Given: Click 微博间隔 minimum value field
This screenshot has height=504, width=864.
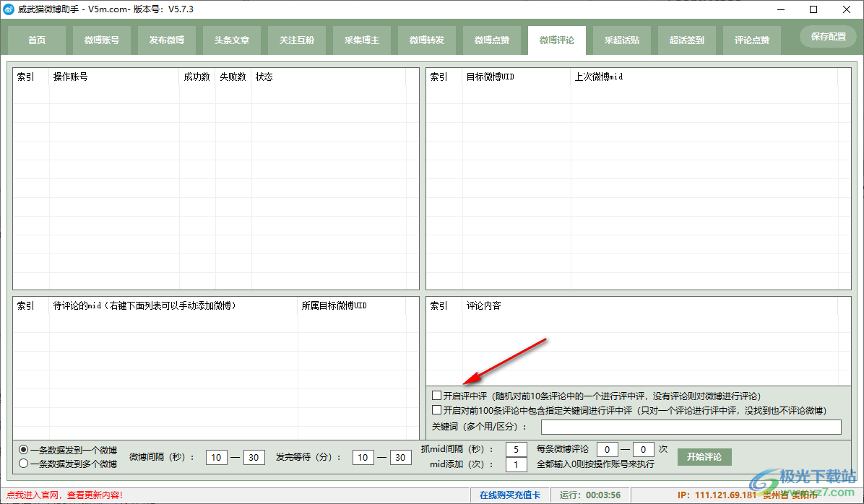Looking at the screenshot, I should click(217, 457).
